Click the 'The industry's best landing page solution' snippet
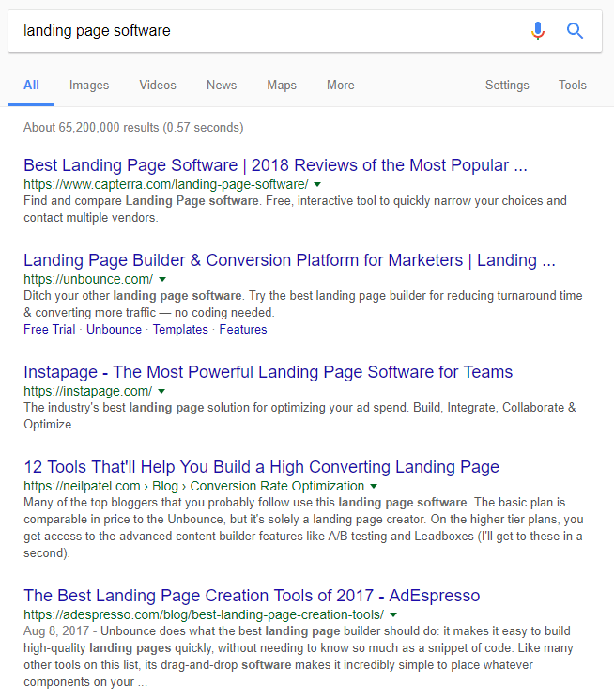 (x=299, y=415)
